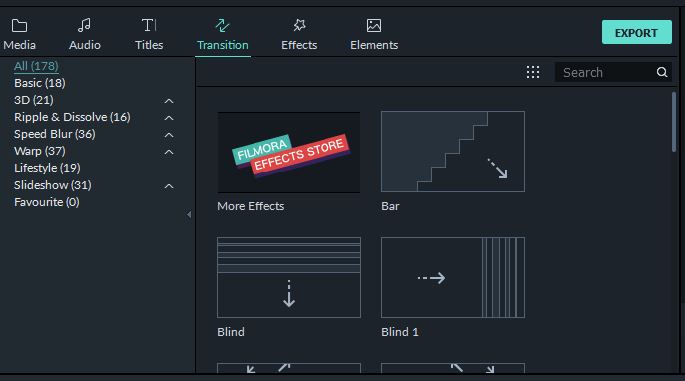Image resolution: width=685 pixels, height=381 pixels.
Task: Expand the Warp (37) chevron
Action: click(169, 152)
